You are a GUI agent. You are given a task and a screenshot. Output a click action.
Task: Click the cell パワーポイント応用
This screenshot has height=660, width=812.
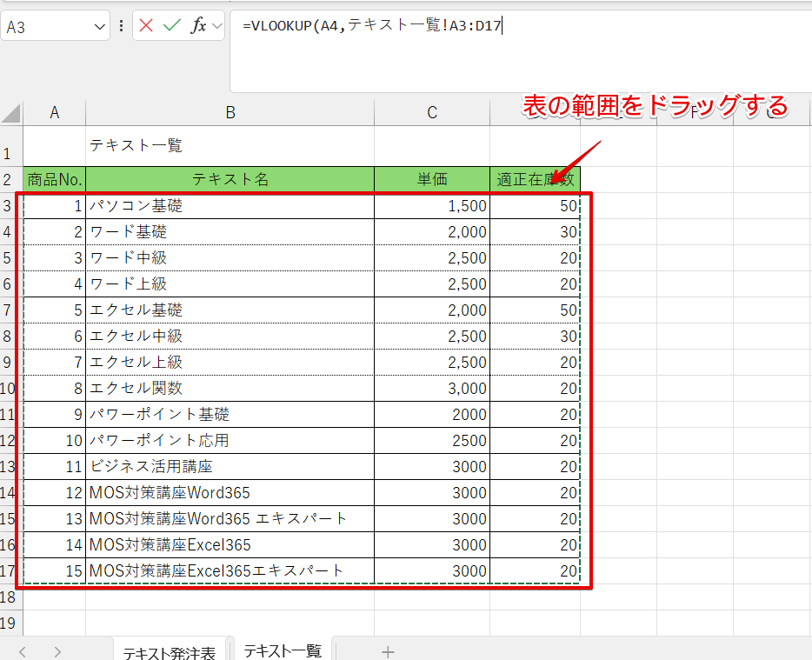click(x=230, y=440)
